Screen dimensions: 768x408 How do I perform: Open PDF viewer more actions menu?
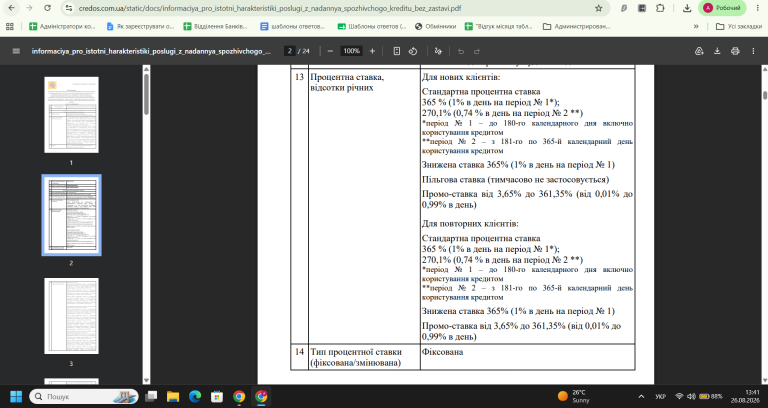click(753, 51)
